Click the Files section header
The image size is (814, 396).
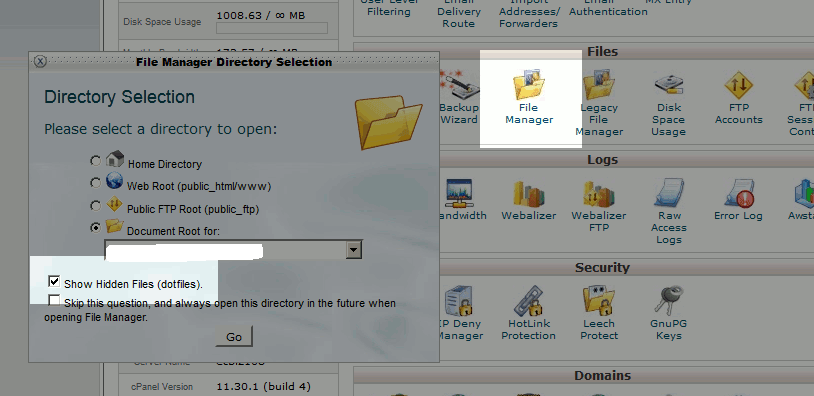602,52
